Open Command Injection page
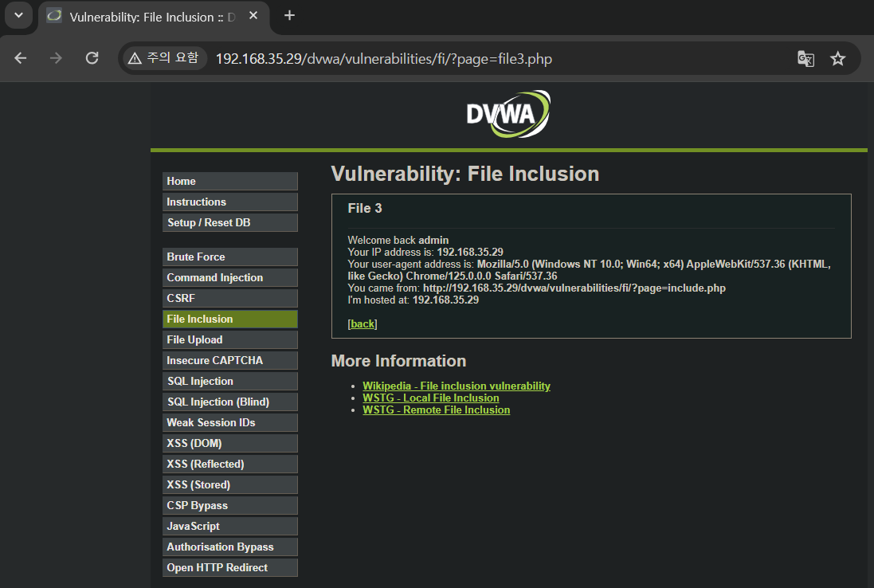 pyautogui.click(x=229, y=277)
